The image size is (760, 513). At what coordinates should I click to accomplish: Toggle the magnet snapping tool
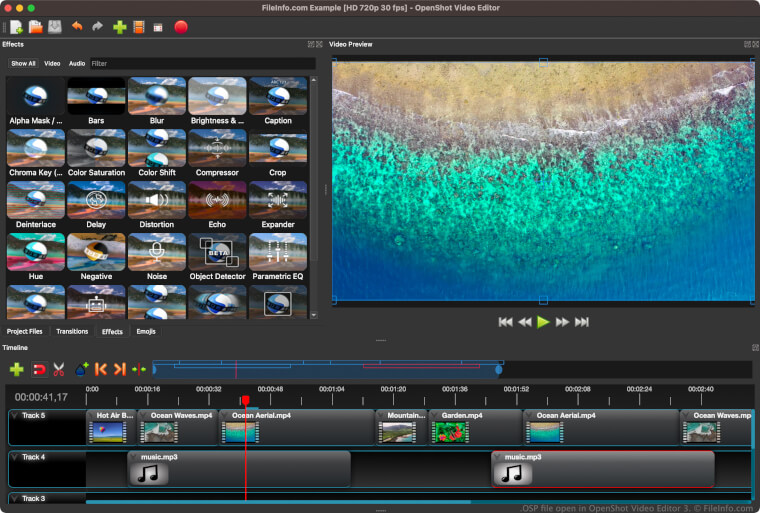(x=39, y=369)
